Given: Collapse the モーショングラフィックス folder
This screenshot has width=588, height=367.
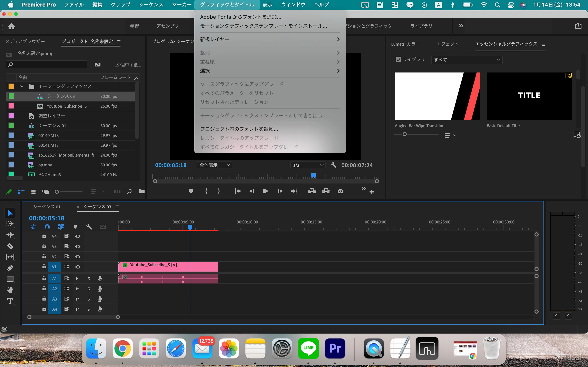Looking at the screenshot, I should pyautogui.click(x=22, y=86).
